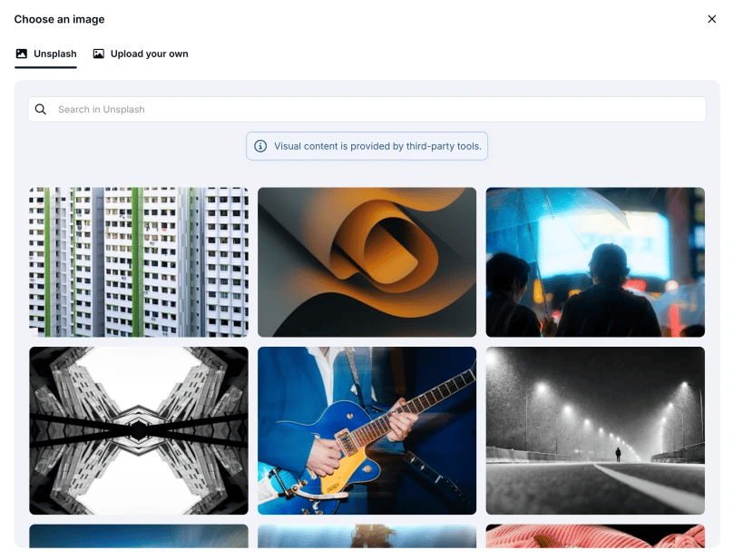
Task: Choose the orange abstract swirl image
Action: point(367,261)
